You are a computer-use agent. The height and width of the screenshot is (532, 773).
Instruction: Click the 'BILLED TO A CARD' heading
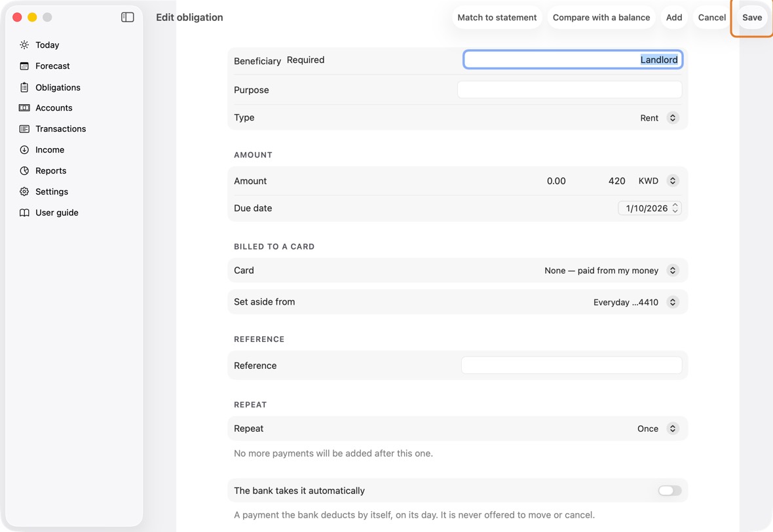274,246
